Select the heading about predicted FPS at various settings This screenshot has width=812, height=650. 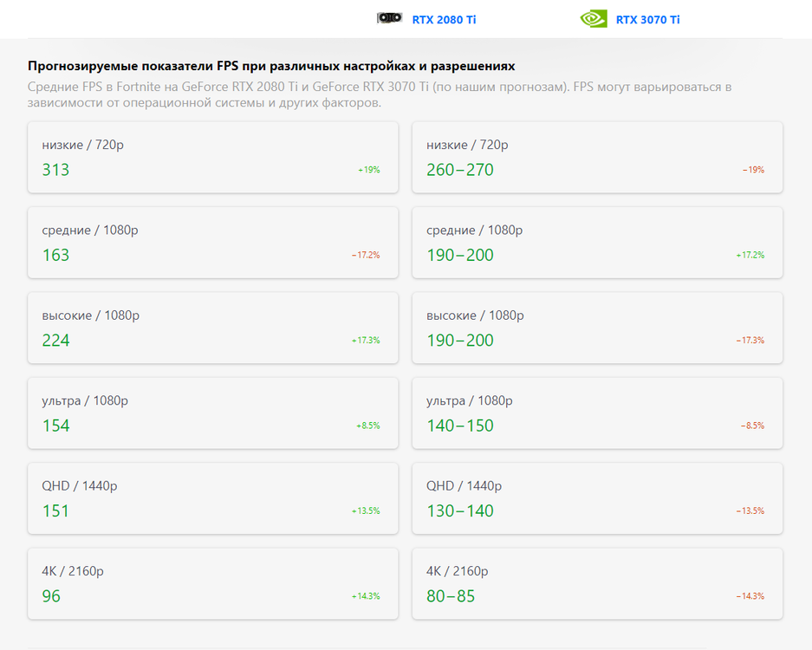271,66
